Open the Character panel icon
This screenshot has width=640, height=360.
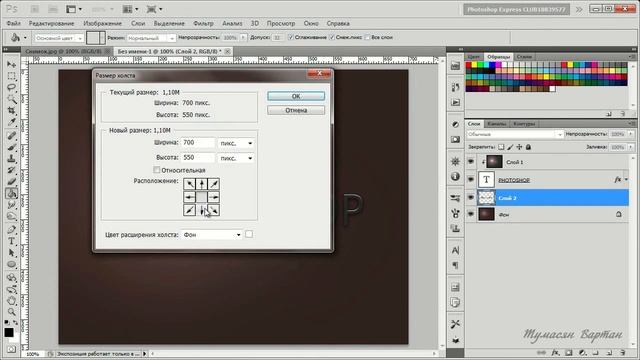[x=455, y=250]
